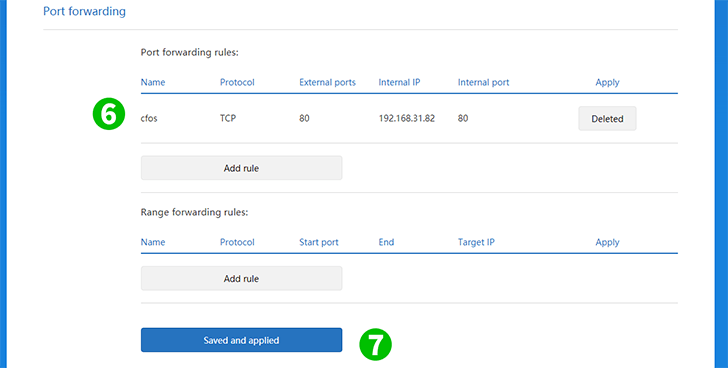Click the Saved and applied button

pyautogui.click(x=241, y=340)
